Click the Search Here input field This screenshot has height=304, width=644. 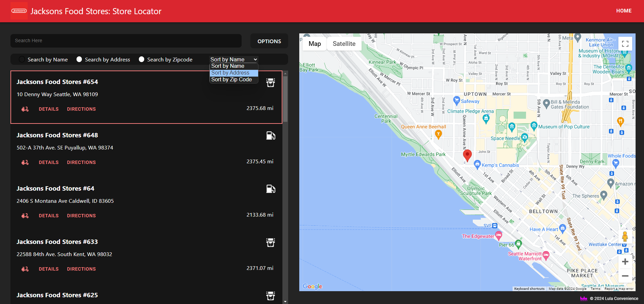pyautogui.click(x=126, y=40)
